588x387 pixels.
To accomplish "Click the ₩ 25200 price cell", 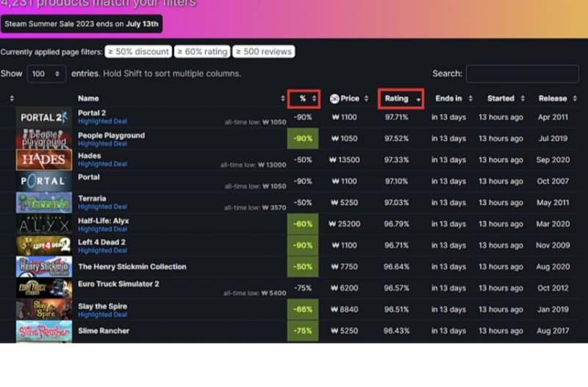I will coord(344,224).
